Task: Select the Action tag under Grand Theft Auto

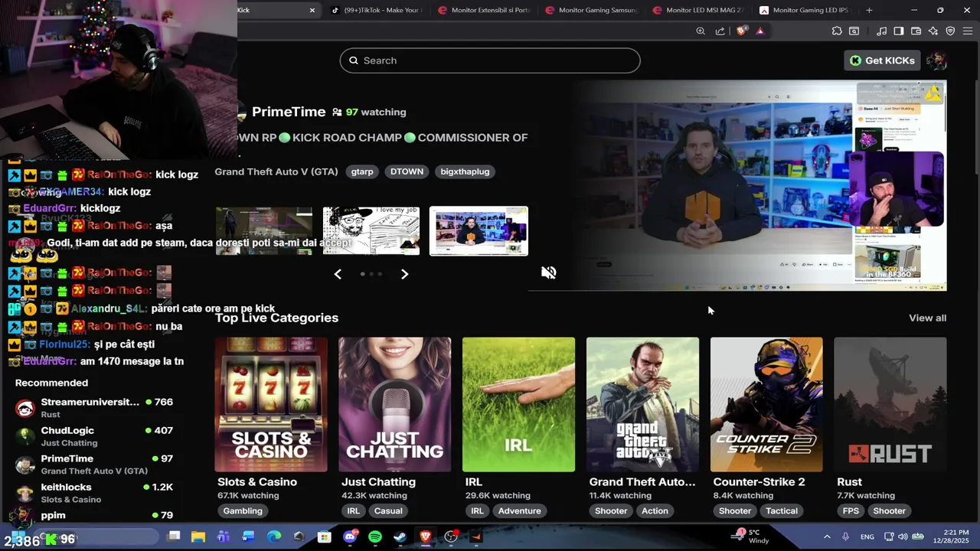Action: point(655,510)
